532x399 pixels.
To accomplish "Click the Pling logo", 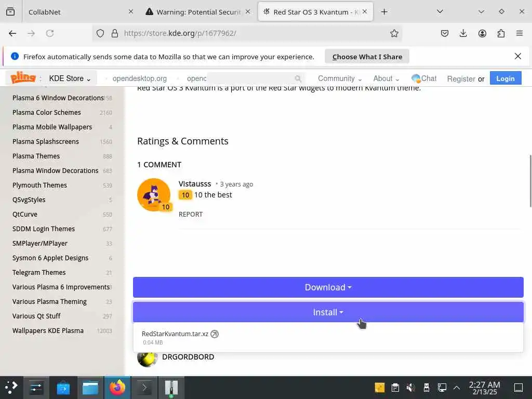I will [23, 78].
